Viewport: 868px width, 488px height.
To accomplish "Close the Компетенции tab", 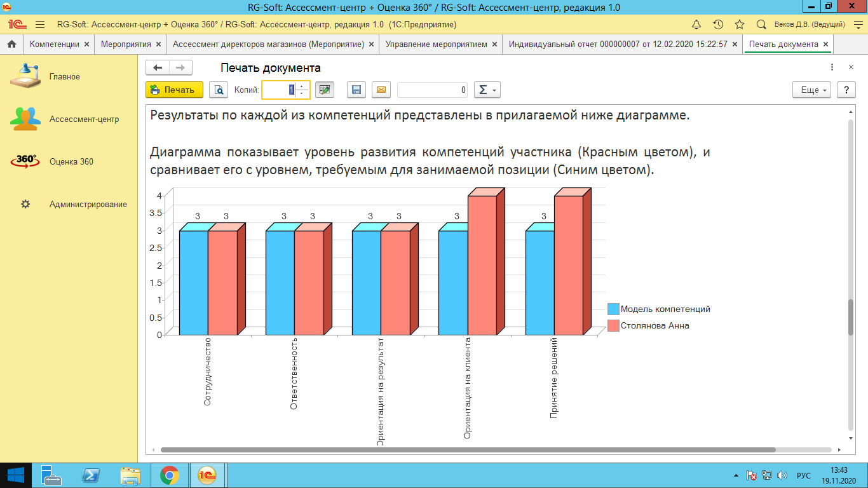I will (x=86, y=44).
